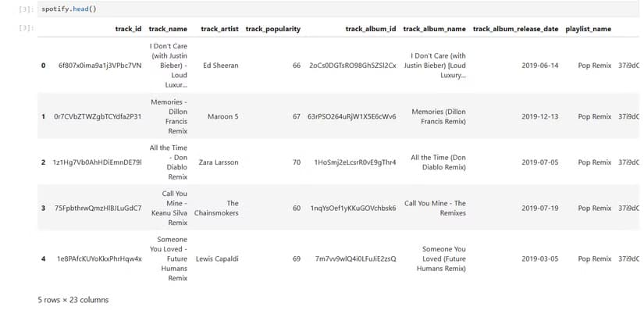Viewport: 644px width, 310px height.
Task: Click the Lewis Capaldi artist cell
Action: [x=217, y=259]
